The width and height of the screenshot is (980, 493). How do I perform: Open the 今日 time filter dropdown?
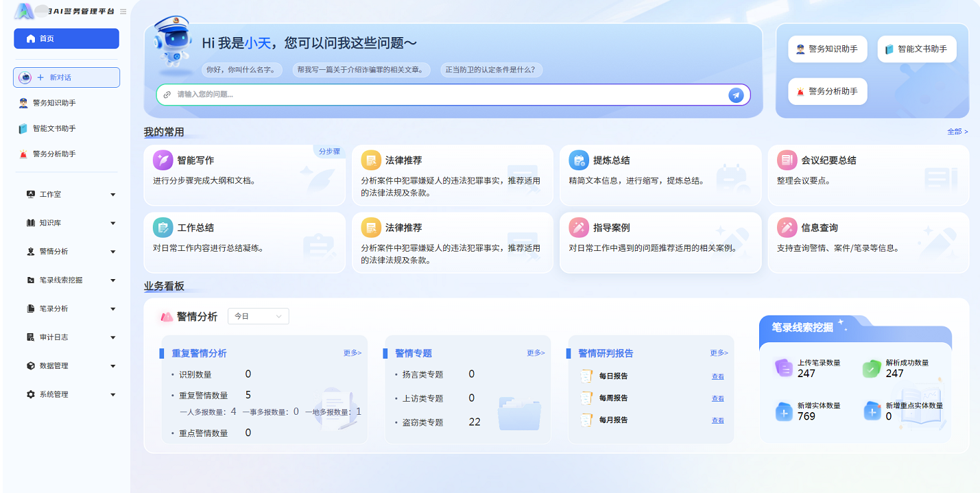pyautogui.click(x=259, y=316)
